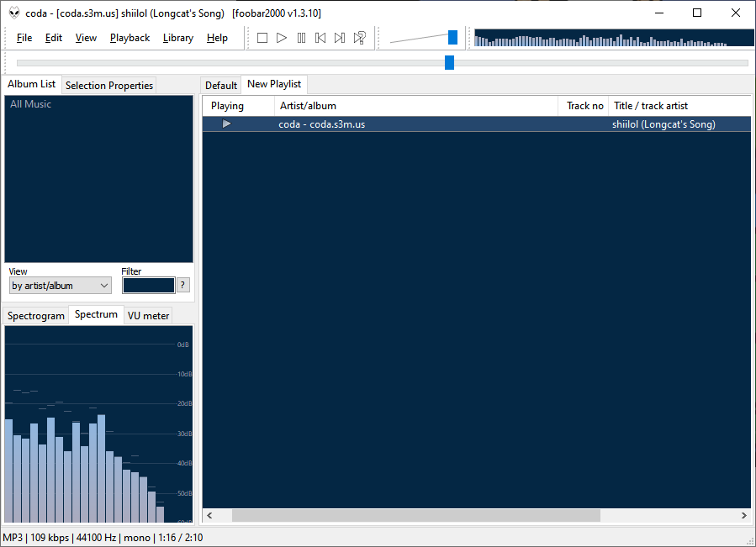Click the now-playing arrow indicator in playlist

(226, 124)
